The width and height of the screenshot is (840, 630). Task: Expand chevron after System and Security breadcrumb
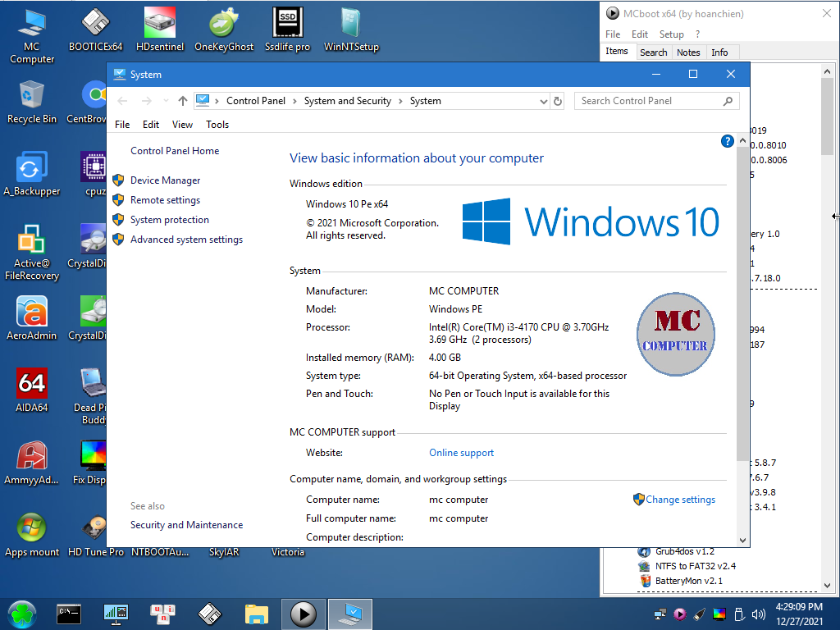pos(400,101)
